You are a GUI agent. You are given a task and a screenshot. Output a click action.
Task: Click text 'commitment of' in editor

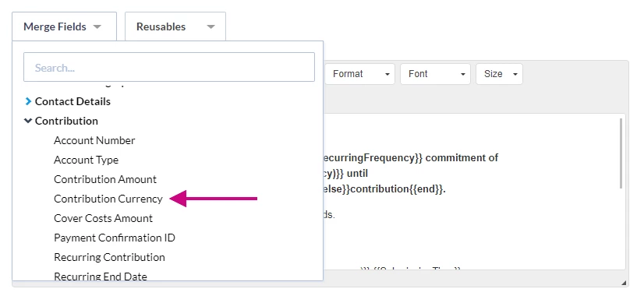pyautogui.click(x=462, y=157)
